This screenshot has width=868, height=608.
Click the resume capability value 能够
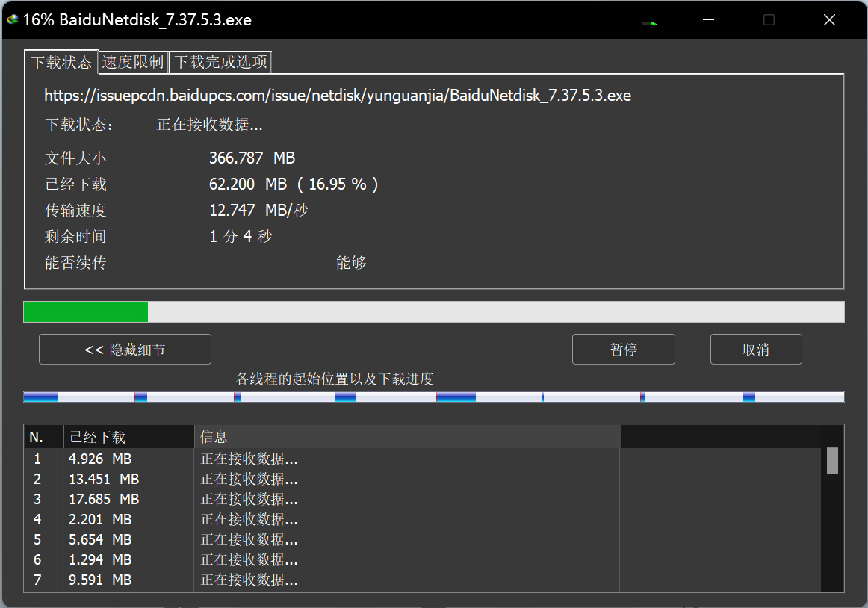coord(351,262)
